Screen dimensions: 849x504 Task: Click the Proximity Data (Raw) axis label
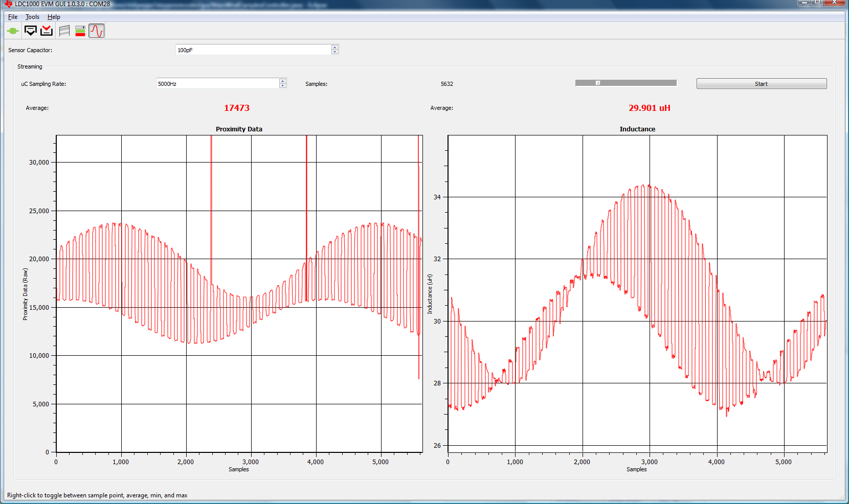25,294
